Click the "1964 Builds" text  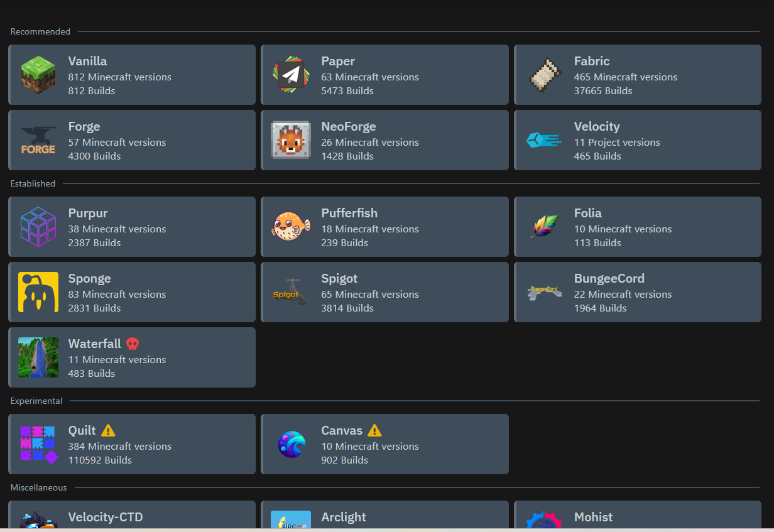(600, 308)
